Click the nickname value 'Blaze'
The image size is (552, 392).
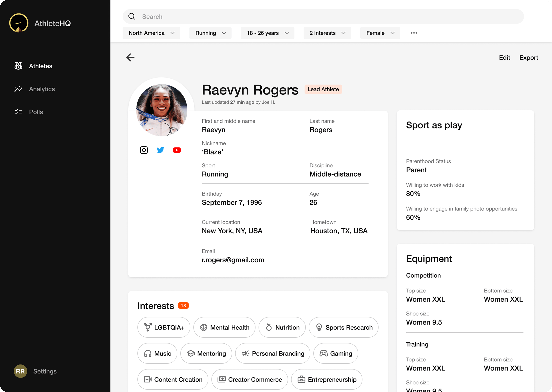click(x=212, y=152)
